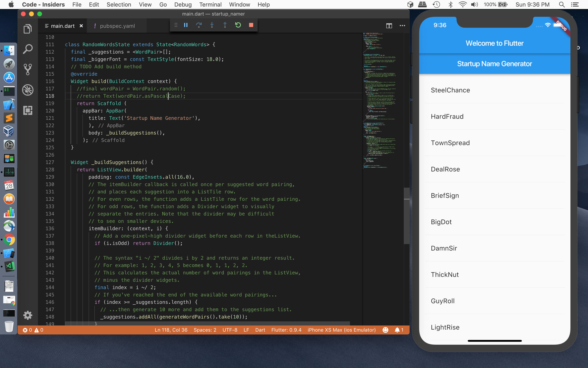This screenshot has width=588, height=368.
Task: Tap SteelChance in the simulator list
Action: coord(494,90)
